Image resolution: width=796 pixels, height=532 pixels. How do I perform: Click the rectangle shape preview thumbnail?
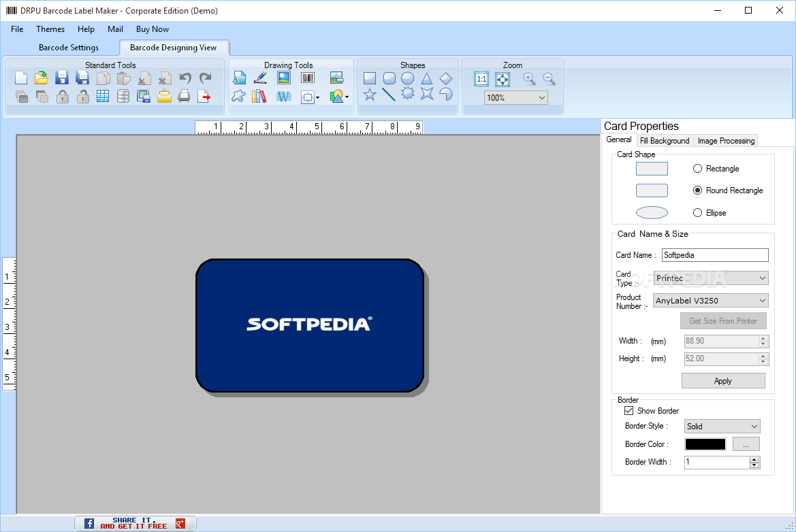(652, 169)
